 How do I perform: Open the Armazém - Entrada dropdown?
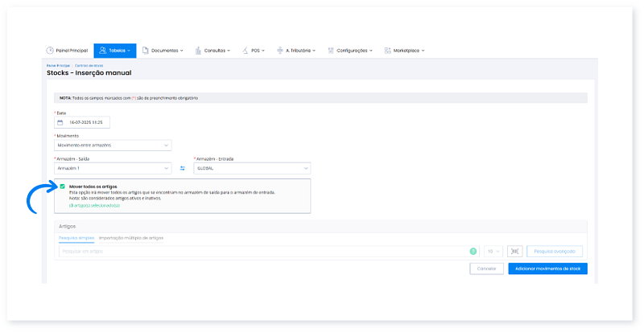tap(251, 168)
